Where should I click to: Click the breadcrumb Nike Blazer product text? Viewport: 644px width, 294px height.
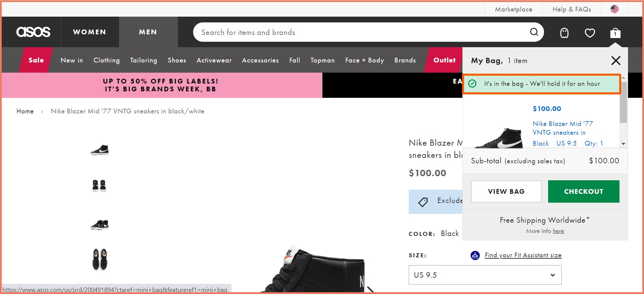coord(128,111)
